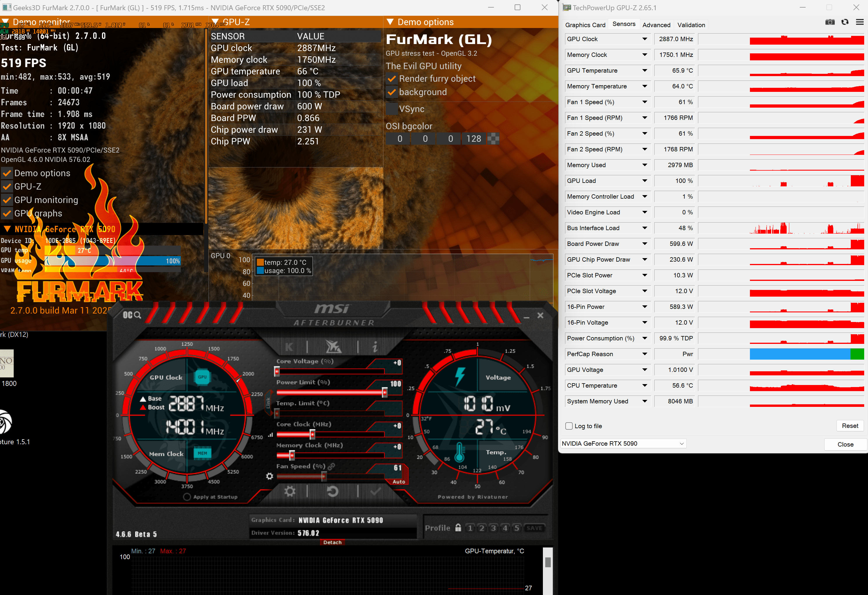868x595 pixels.
Task: Open GPU-Z hamburger menu icon
Action: [860, 22]
